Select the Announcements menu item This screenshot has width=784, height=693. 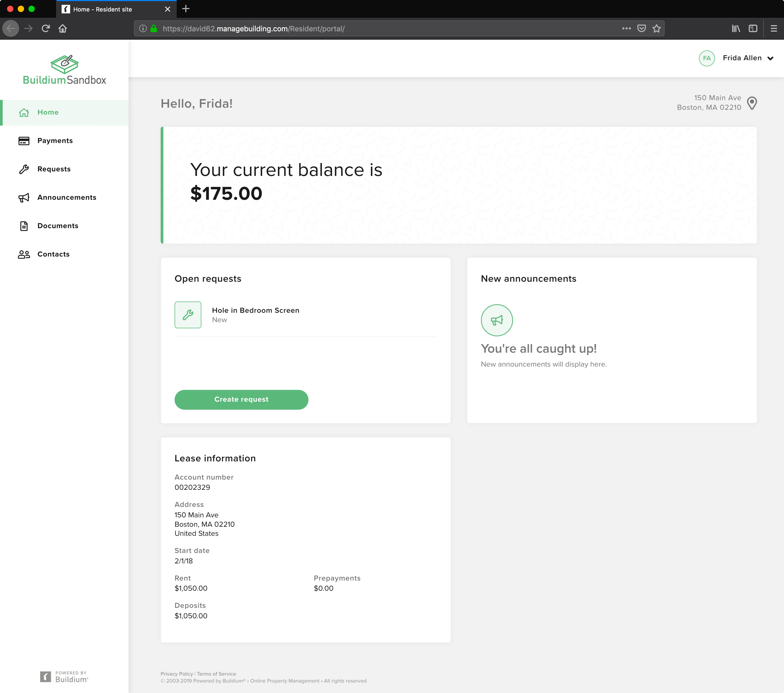(67, 197)
